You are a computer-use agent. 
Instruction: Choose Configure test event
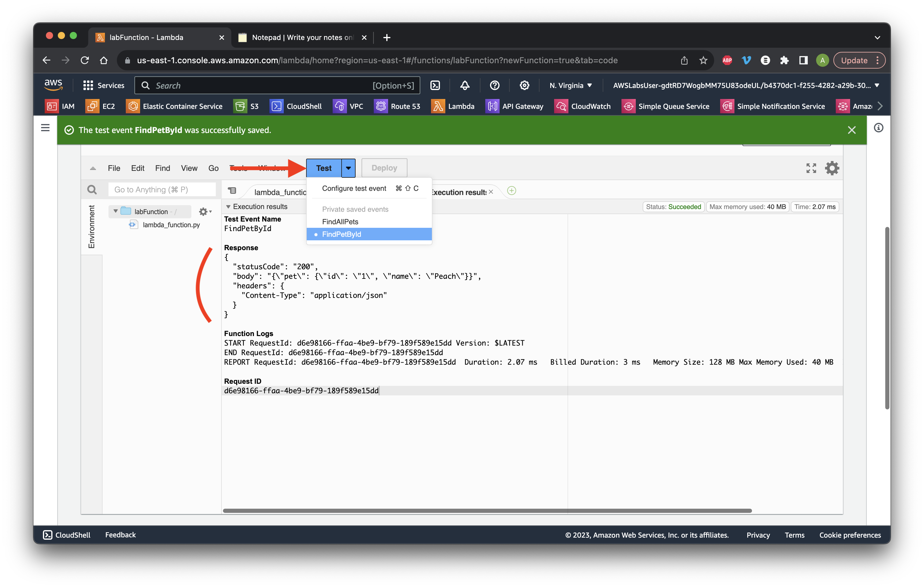369,188
